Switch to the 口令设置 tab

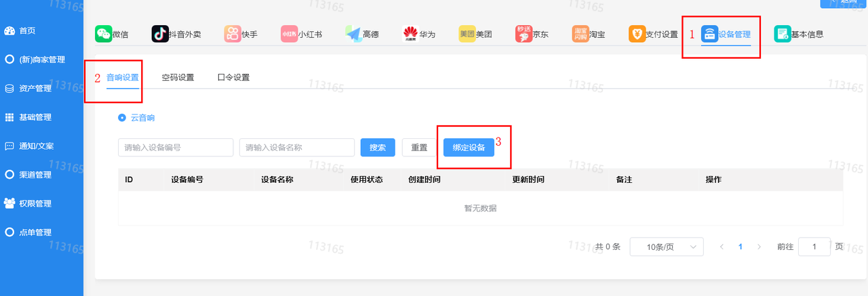click(233, 77)
